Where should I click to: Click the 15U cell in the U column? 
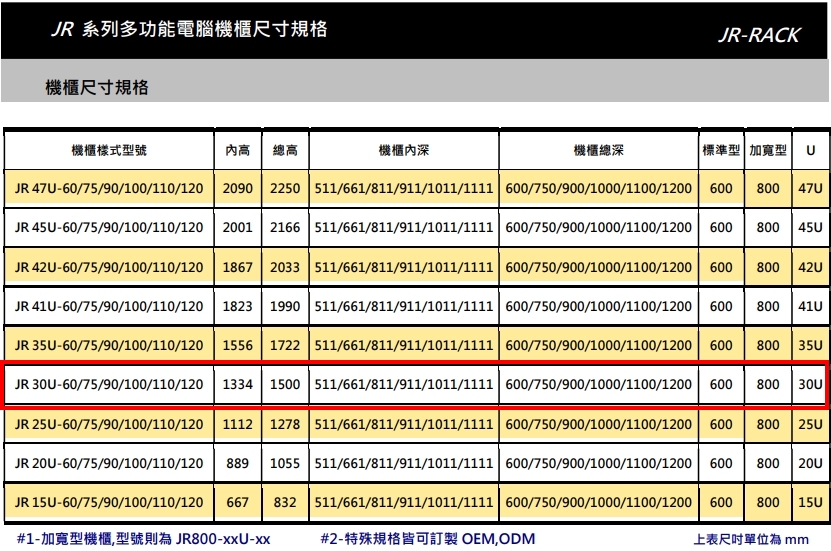tap(810, 502)
